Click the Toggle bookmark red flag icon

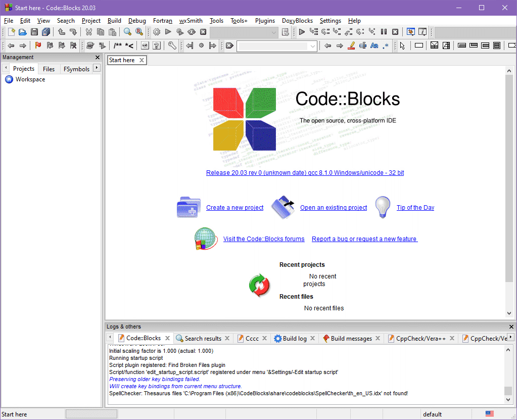[x=38, y=45]
